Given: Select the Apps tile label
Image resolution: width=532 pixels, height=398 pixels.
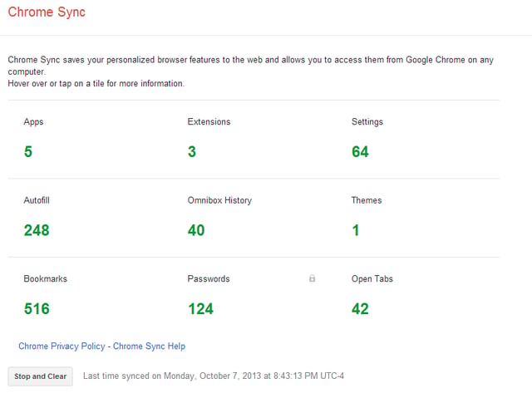Looking at the screenshot, I should 33,122.
